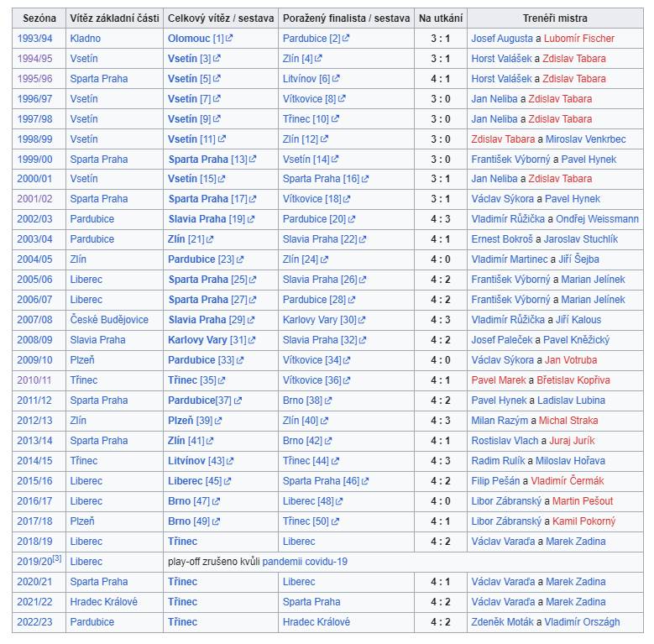
Task: Click external link icon after Vsetín [14]
Action: pyautogui.click(x=334, y=160)
